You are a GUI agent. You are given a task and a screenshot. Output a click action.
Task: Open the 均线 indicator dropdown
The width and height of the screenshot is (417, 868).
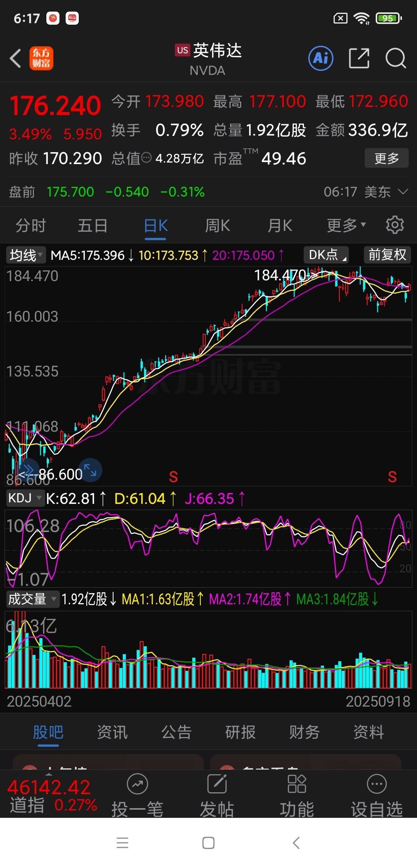25,255
